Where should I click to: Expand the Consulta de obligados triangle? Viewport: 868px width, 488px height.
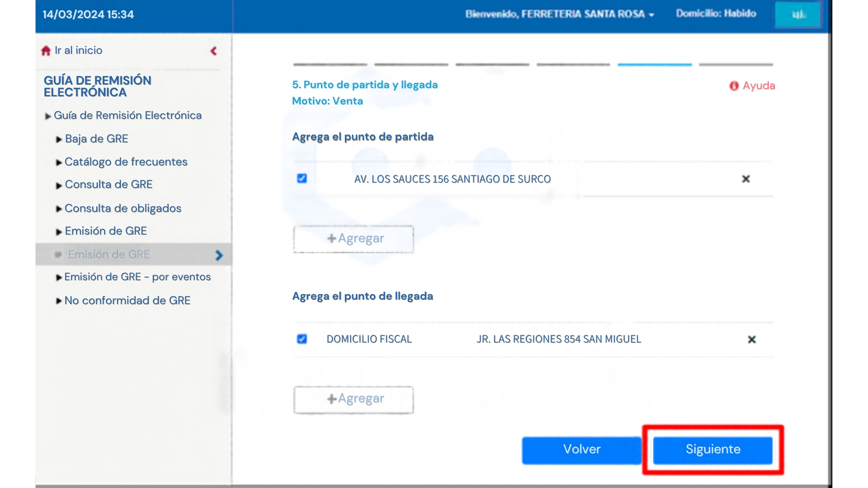click(59, 209)
